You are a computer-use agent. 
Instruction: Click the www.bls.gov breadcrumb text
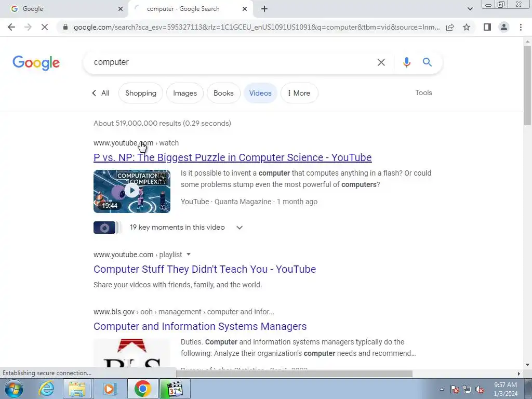(114, 312)
